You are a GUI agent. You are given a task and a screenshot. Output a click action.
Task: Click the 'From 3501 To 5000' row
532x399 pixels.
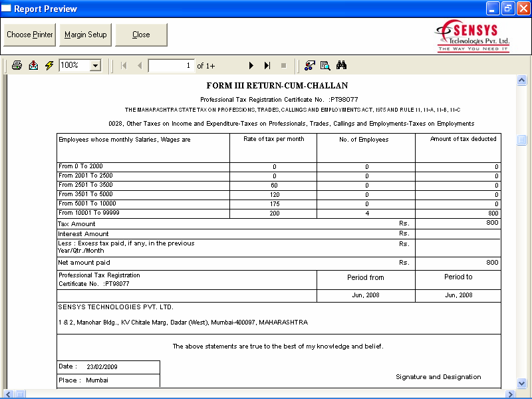pyautogui.click(x=279, y=194)
